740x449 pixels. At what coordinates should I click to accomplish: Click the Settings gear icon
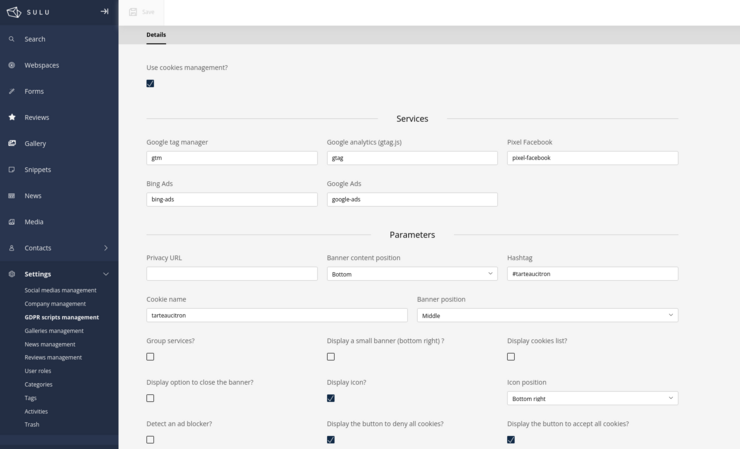click(11, 274)
